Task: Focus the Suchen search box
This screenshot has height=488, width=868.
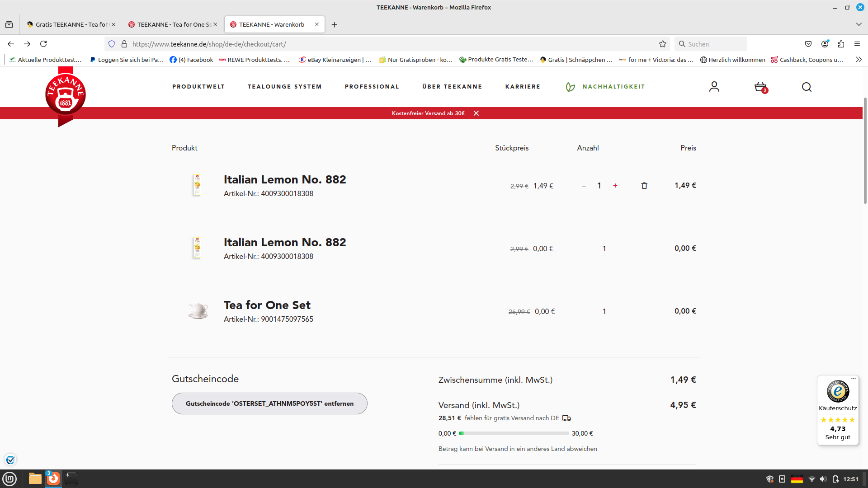Action: click(711, 44)
